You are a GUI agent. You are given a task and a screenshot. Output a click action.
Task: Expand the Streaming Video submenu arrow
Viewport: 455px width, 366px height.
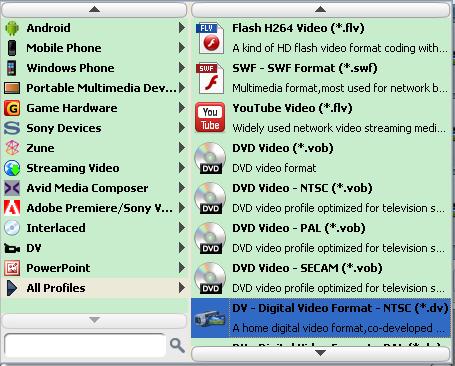(182, 168)
